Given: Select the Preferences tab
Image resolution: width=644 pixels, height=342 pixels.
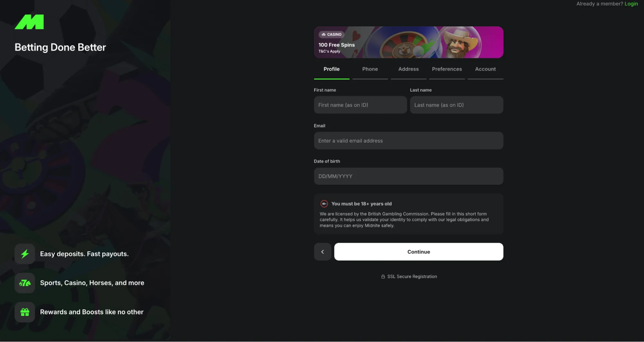Looking at the screenshot, I should [x=447, y=69].
